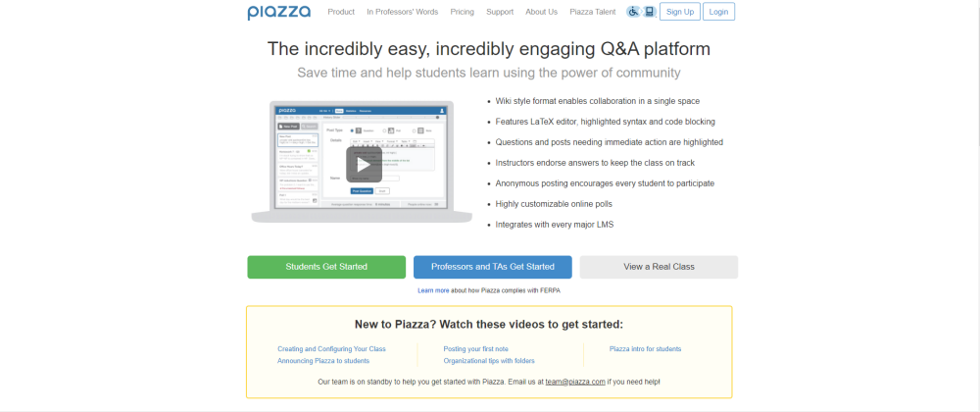Open Piazza intro for students video
Image resolution: width=980 pixels, height=412 pixels.
(645, 349)
